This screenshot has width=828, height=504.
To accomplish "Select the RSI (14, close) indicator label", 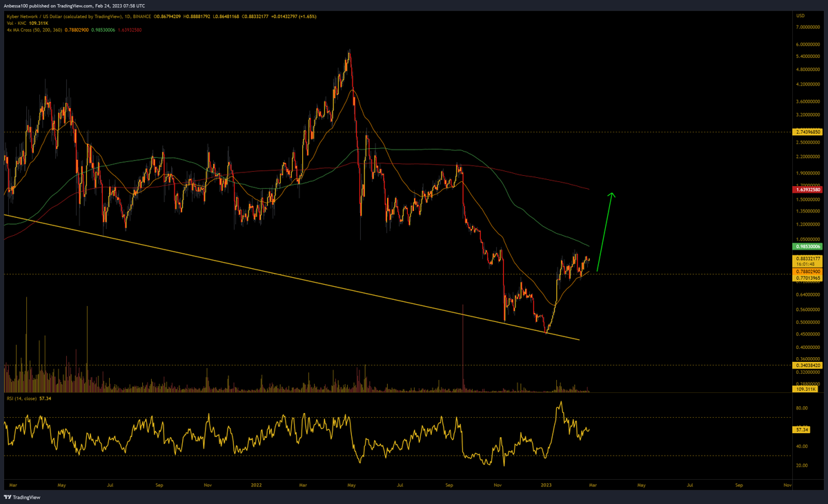I will (x=23, y=399).
